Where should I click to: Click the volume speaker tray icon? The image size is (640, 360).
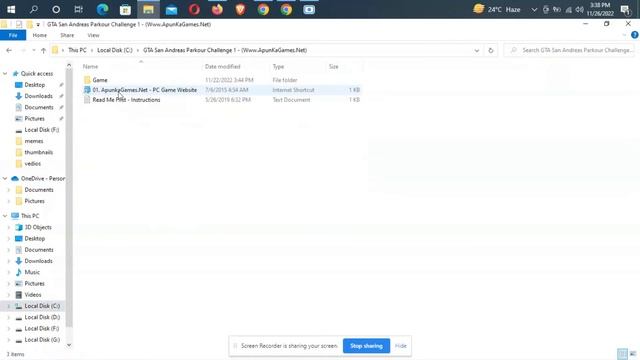click(x=580, y=9)
